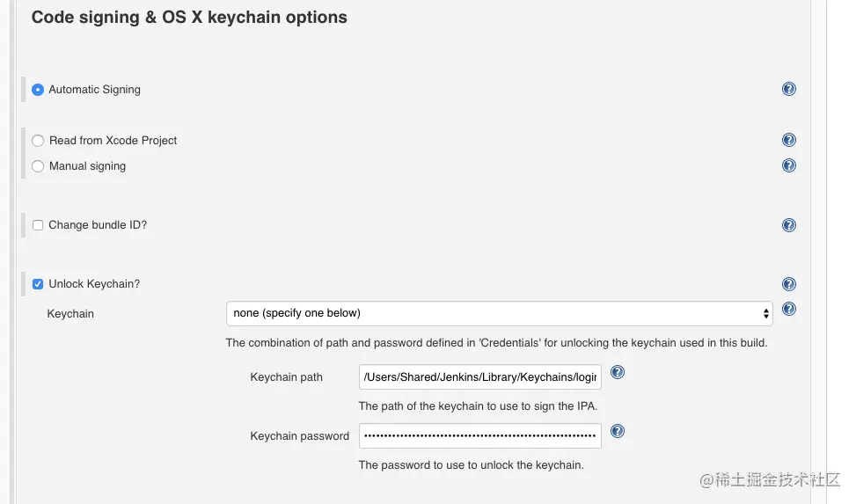This screenshot has width=856, height=504.
Task: Open help for Unlock Keychain option
Action: (789, 284)
